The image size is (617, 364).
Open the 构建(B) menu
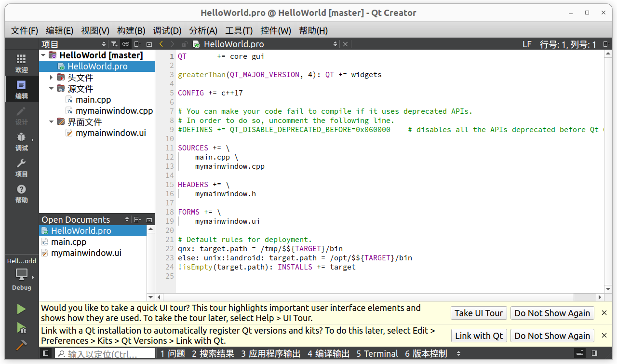point(131,31)
